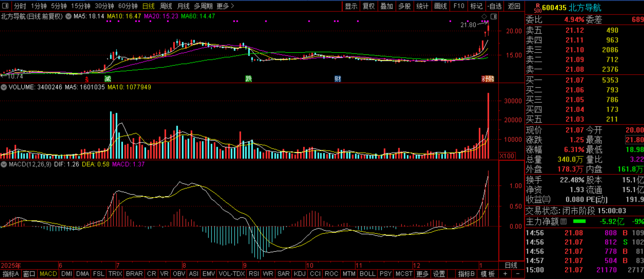Select the DMA indicator tab
The height and width of the screenshot is (279, 644).
pos(83,274)
